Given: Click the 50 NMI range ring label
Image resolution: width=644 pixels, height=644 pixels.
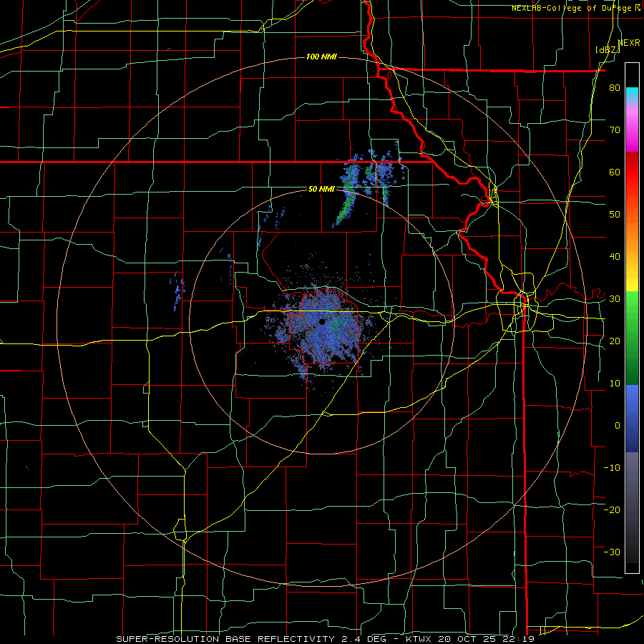Looking at the screenshot, I should 321,189.
